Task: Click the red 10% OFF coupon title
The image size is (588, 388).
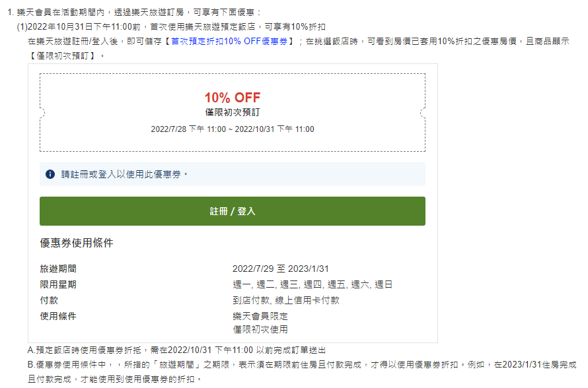Action: [233, 98]
